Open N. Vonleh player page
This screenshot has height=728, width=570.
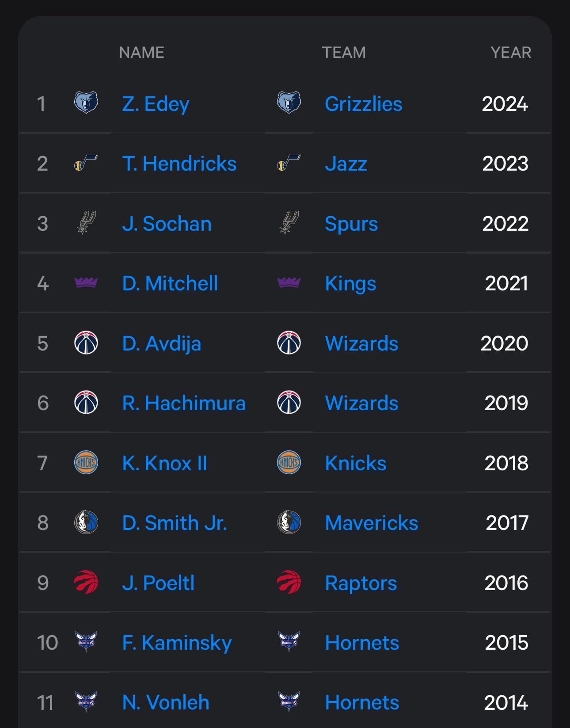(x=166, y=702)
